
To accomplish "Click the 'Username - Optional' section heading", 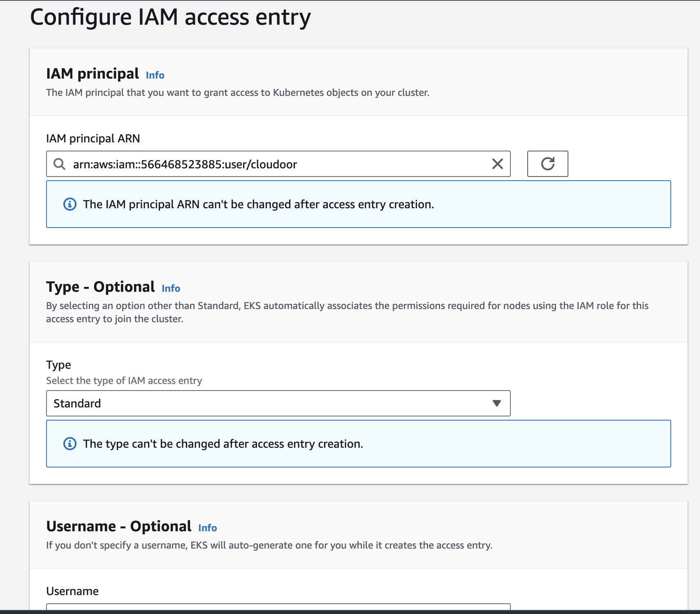I will (x=119, y=526).
